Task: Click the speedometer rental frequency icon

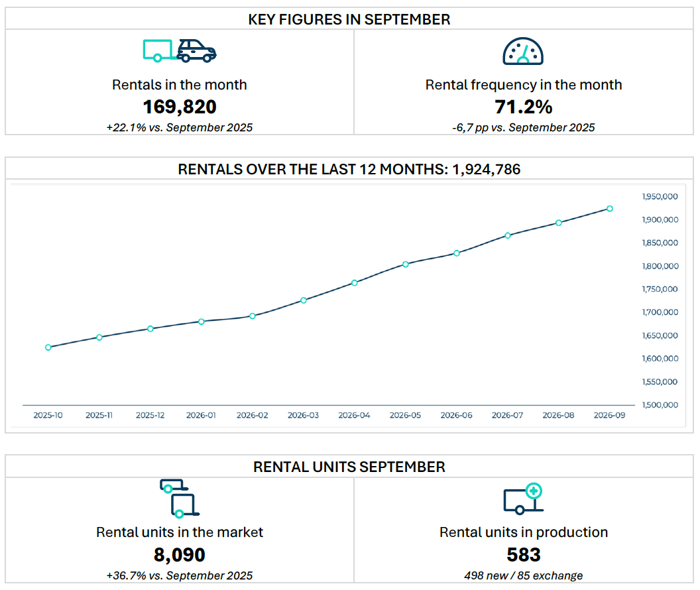Action: click(523, 51)
